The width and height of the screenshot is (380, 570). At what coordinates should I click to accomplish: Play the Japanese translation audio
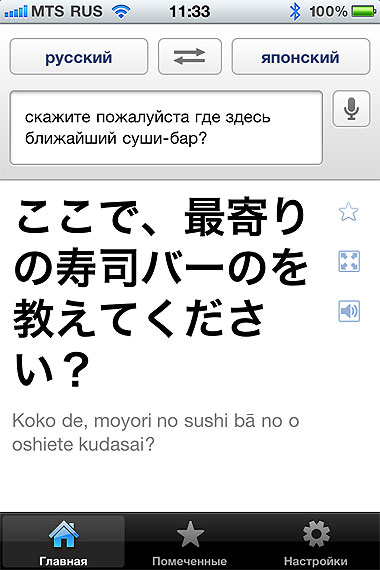click(x=349, y=311)
